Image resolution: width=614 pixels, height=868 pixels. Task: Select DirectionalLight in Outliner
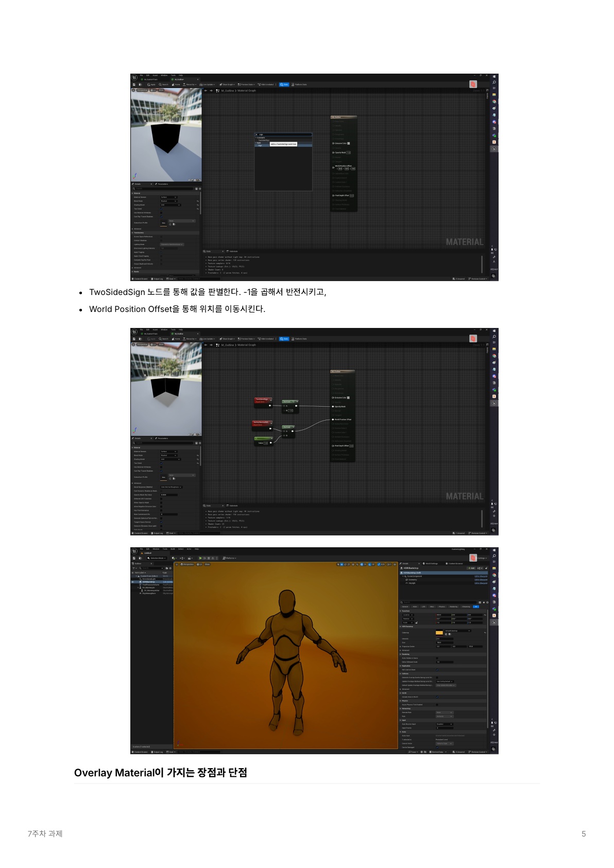point(149,579)
